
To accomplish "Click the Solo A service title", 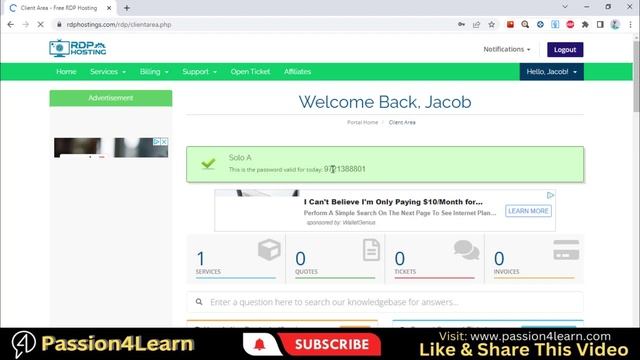I will 240,158.
